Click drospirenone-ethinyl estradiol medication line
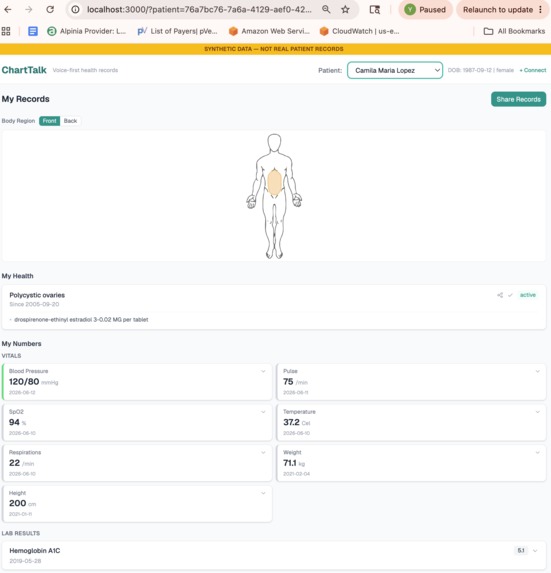The width and height of the screenshot is (551, 573). (x=81, y=319)
